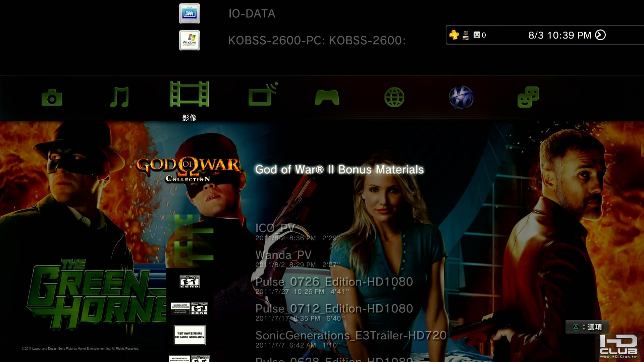Select KOBSS-2600-PC: KOBSS-2600: server label

317,40
